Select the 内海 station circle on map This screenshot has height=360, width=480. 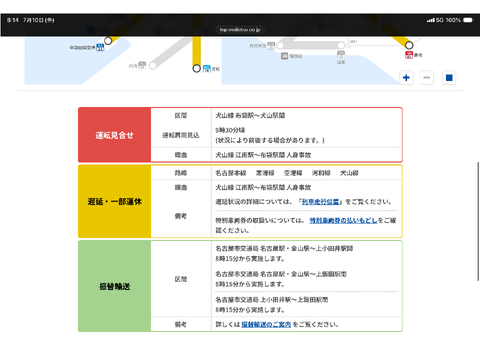pos(153,65)
